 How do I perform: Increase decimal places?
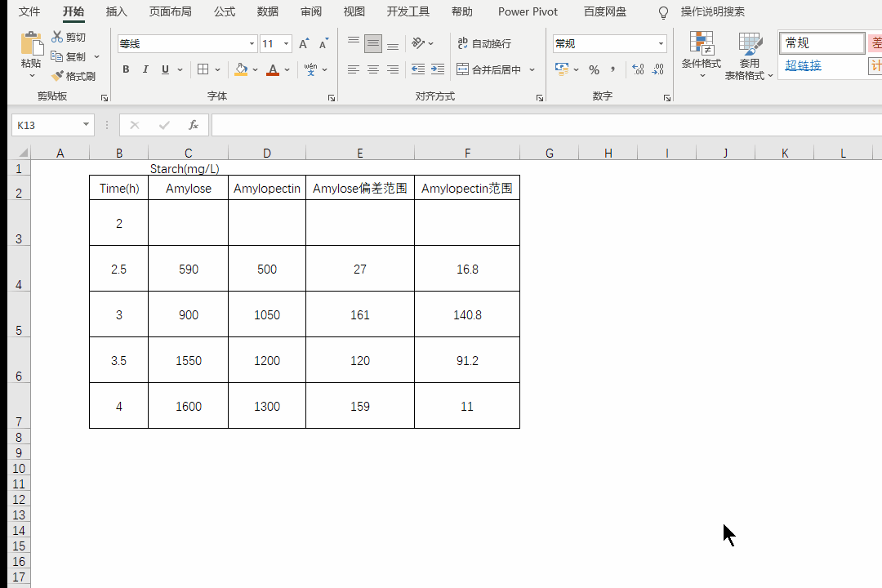(638, 69)
